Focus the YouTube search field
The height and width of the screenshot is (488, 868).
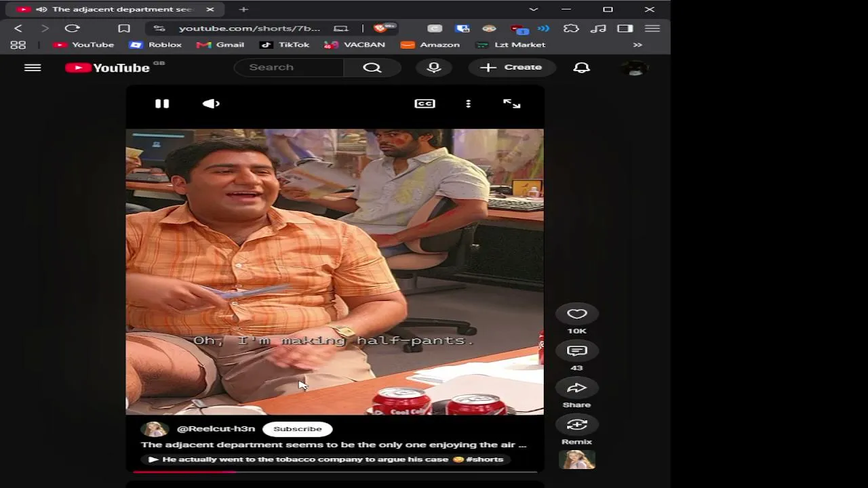point(289,67)
